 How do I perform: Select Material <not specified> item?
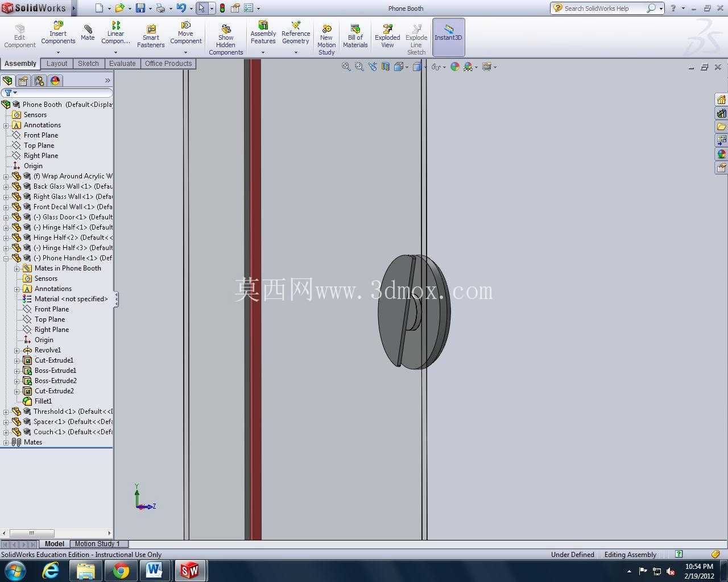(x=71, y=299)
